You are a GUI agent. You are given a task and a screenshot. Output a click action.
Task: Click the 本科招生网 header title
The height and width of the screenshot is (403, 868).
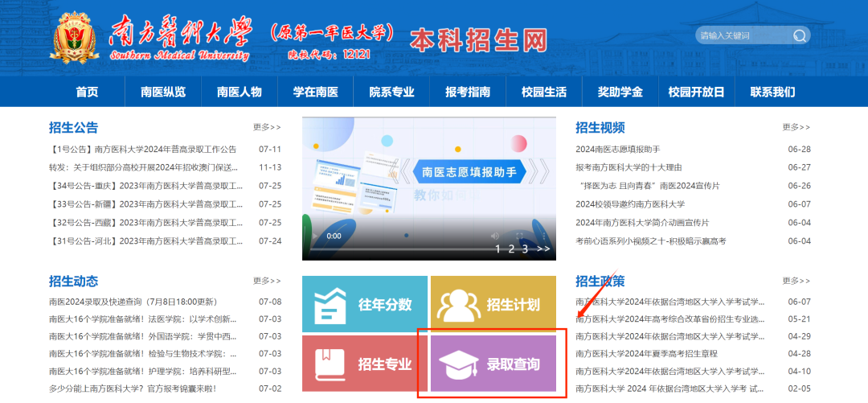tap(479, 40)
